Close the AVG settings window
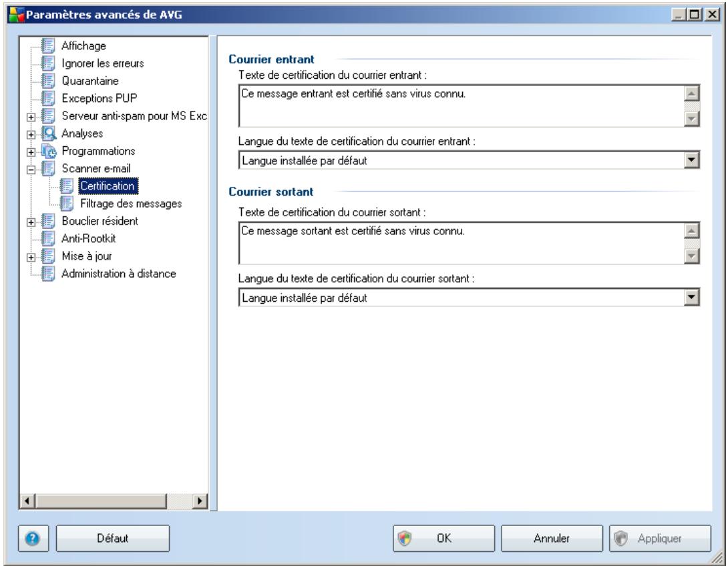The image size is (728, 566). click(712, 15)
